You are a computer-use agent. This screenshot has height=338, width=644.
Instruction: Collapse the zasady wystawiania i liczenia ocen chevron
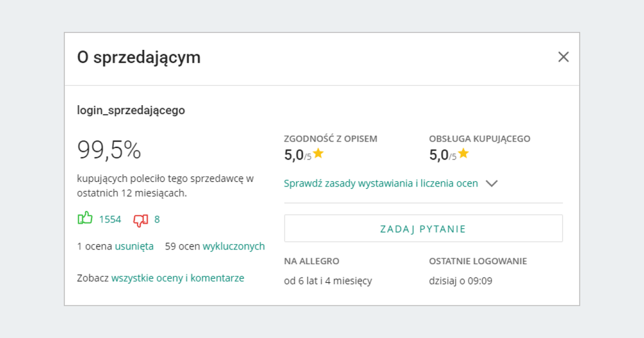point(492,183)
